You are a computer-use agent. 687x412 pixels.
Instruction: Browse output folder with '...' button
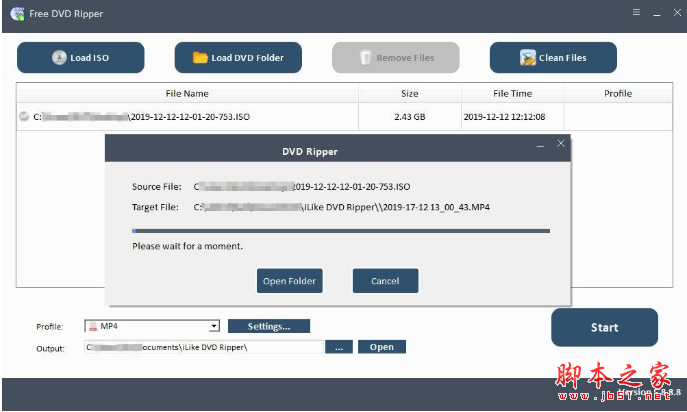click(x=339, y=347)
